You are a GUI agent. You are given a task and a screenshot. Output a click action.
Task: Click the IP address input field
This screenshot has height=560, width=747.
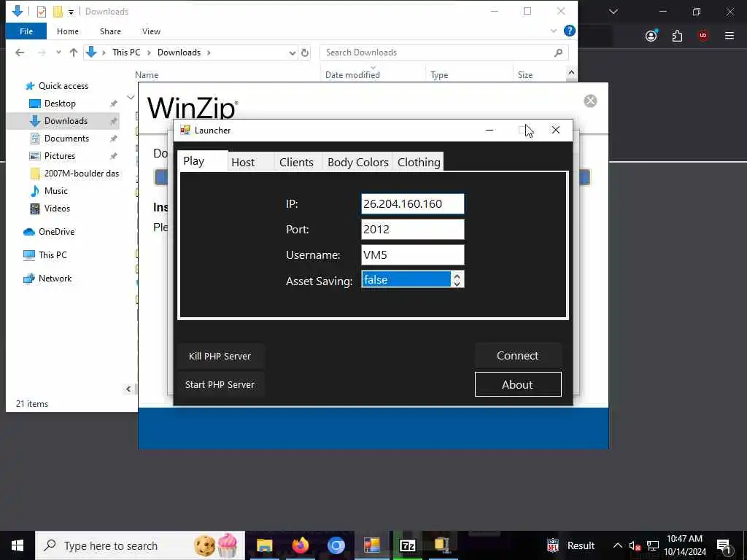(x=413, y=204)
